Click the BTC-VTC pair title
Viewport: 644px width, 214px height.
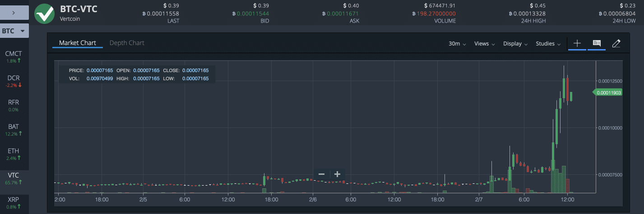79,9
